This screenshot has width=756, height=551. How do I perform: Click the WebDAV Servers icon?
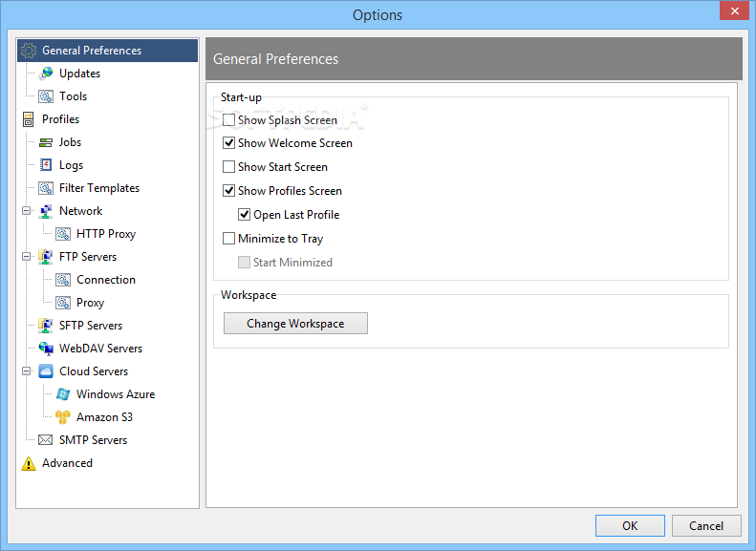click(46, 349)
